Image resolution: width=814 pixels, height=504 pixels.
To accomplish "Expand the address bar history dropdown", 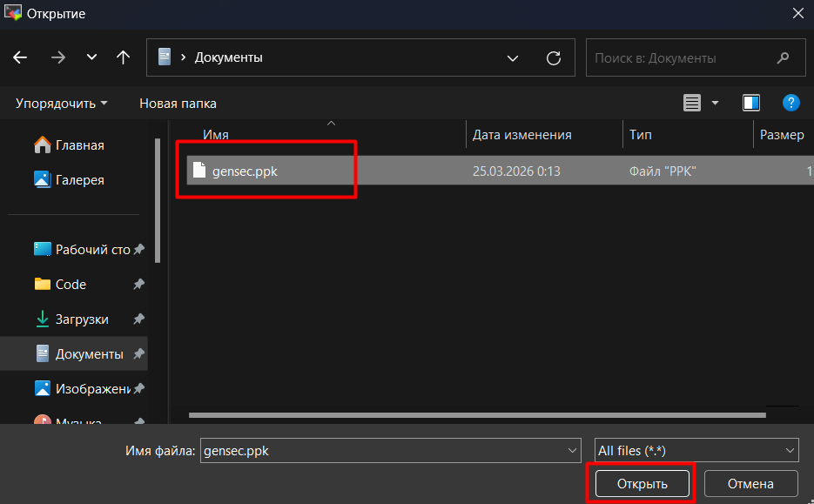I will (513, 58).
